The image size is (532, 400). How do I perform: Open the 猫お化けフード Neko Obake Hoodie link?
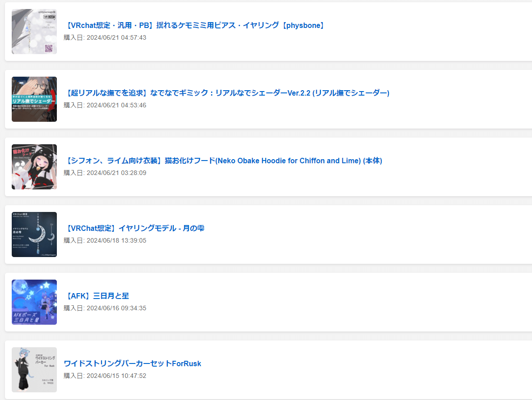pos(223,161)
